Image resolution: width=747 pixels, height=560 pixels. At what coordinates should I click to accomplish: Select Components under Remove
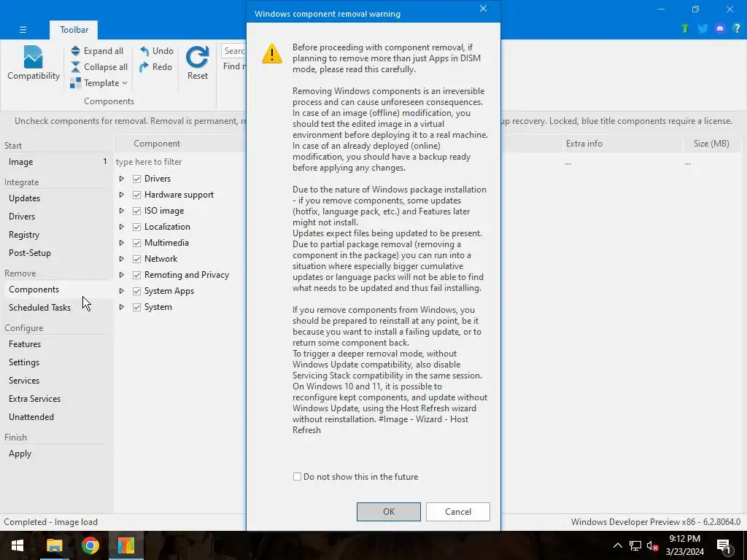[x=57, y=289]
